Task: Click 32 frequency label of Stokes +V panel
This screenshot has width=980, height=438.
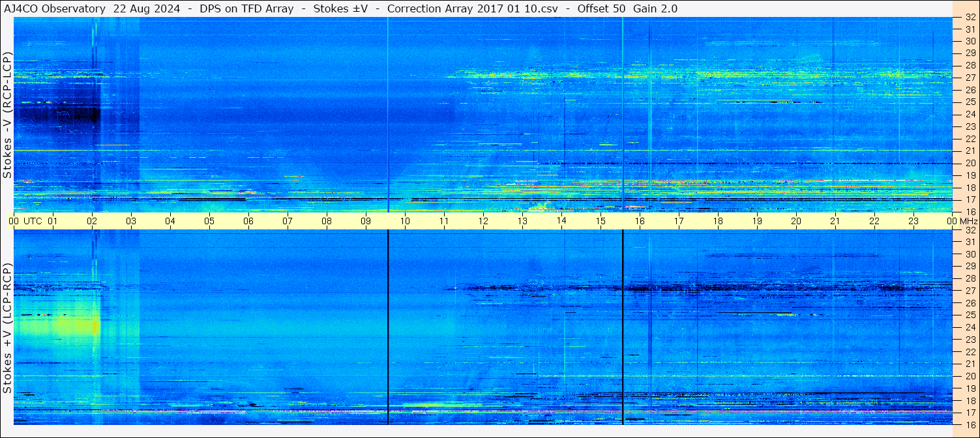Action: tap(970, 230)
